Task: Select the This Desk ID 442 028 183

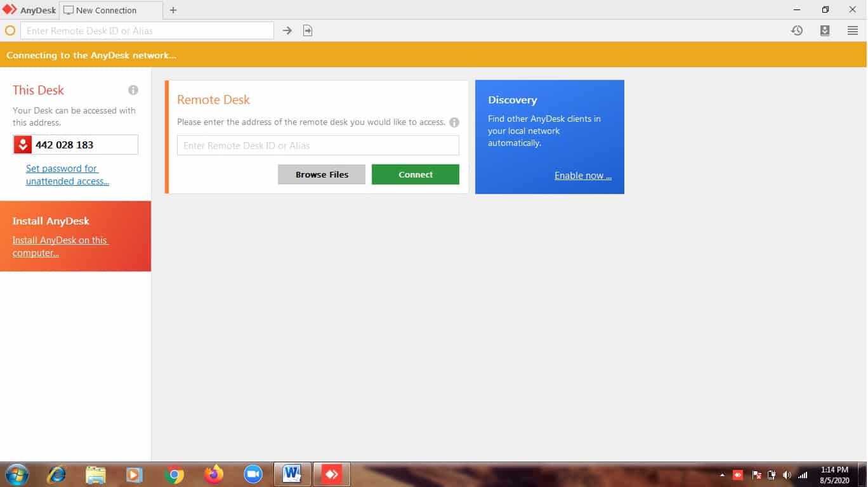Action: click(65, 145)
